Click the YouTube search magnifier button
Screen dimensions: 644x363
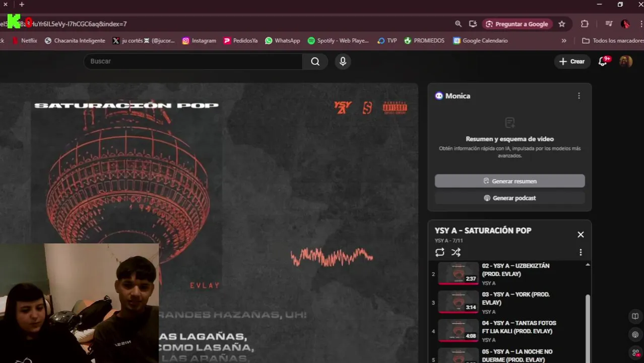coord(315,62)
